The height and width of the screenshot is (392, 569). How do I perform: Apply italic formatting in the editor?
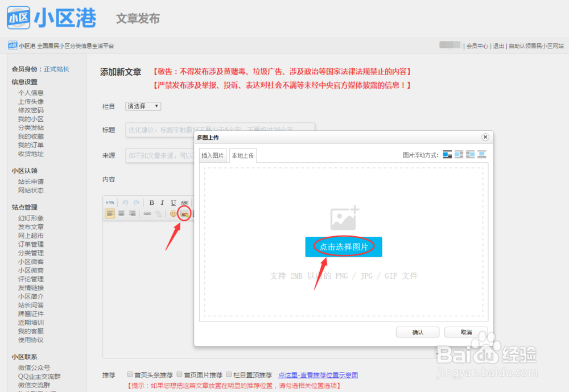pyautogui.click(x=162, y=203)
